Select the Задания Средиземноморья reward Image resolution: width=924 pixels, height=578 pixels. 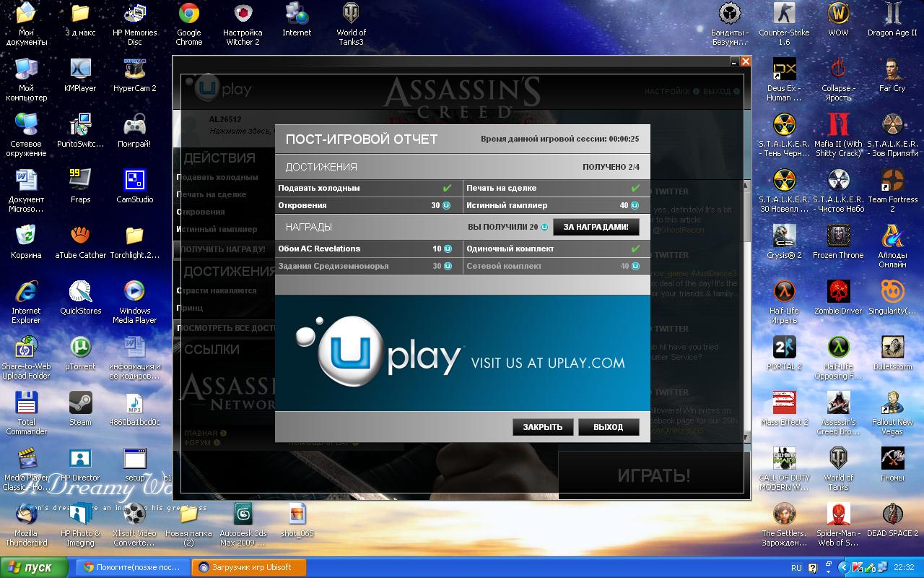click(x=368, y=266)
